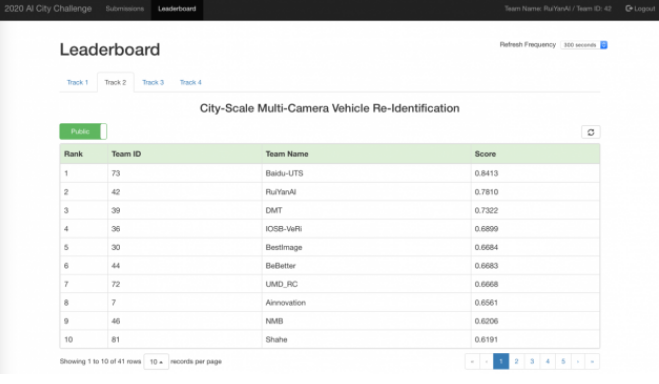Click the Team ID column header

[185, 154]
